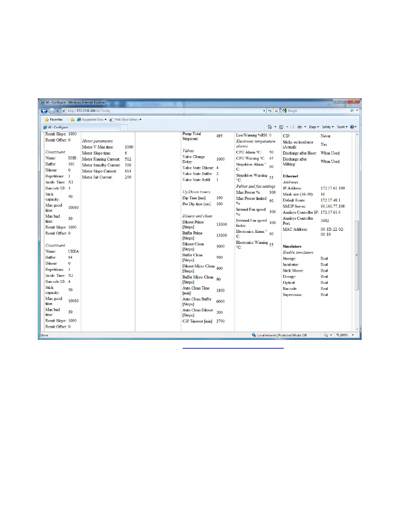This screenshot has width=411, height=532.
Task: Click the 'Auto Clean Time [min]:' value 1800
Action: coord(220,291)
